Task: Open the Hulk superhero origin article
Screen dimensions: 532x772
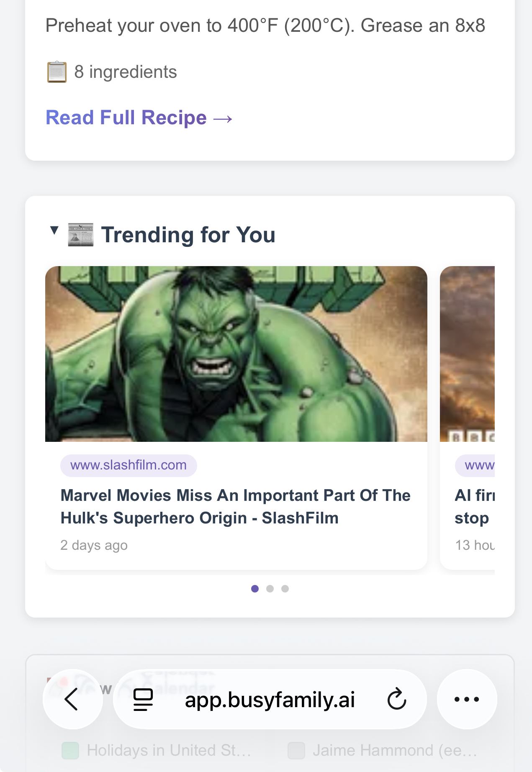Action: click(236, 506)
